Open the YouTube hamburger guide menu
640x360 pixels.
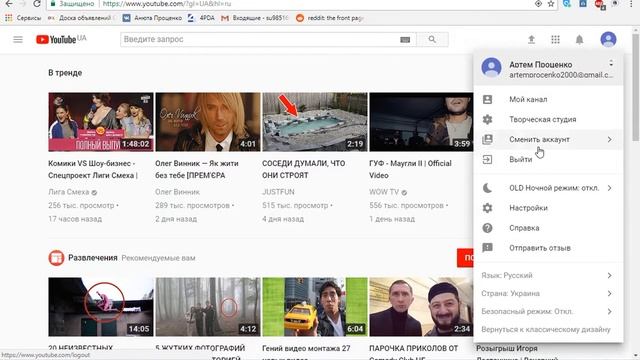click(18, 40)
